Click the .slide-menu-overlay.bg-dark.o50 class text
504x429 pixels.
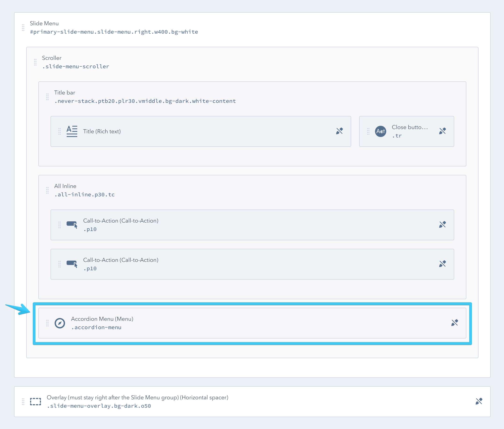pyautogui.click(x=99, y=406)
